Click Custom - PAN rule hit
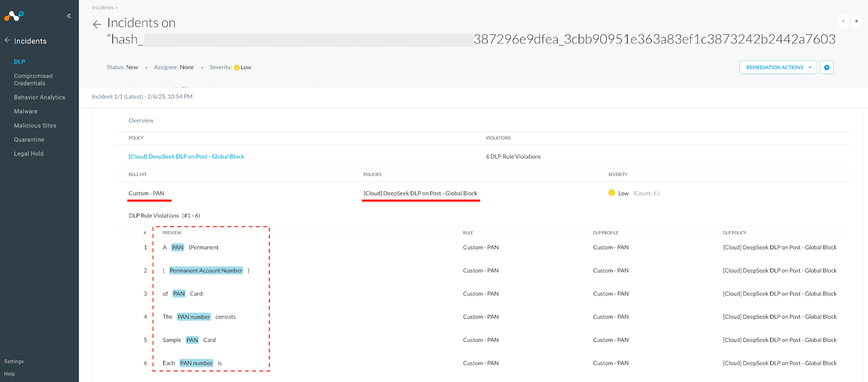 [x=146, y=193]
